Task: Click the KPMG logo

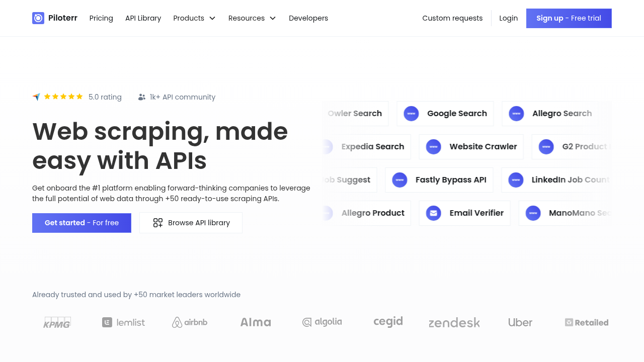Action: (x=57, y=322)
